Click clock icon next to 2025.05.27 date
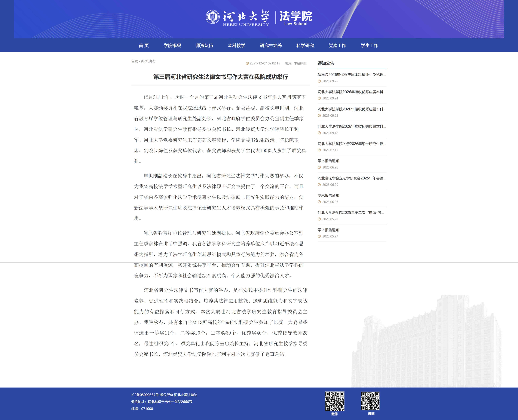Viewport: 518px width, 420px height. [x=319, y=236]
